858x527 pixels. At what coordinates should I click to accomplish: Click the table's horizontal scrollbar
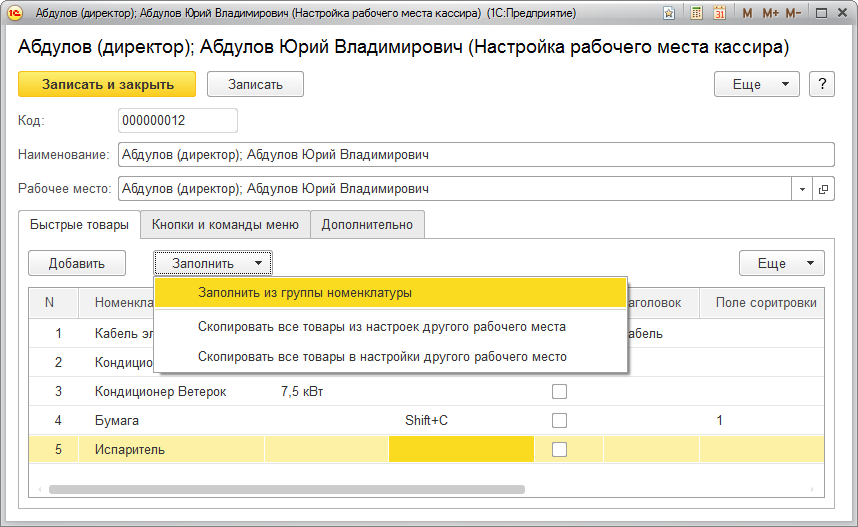(x=288, y=489)
